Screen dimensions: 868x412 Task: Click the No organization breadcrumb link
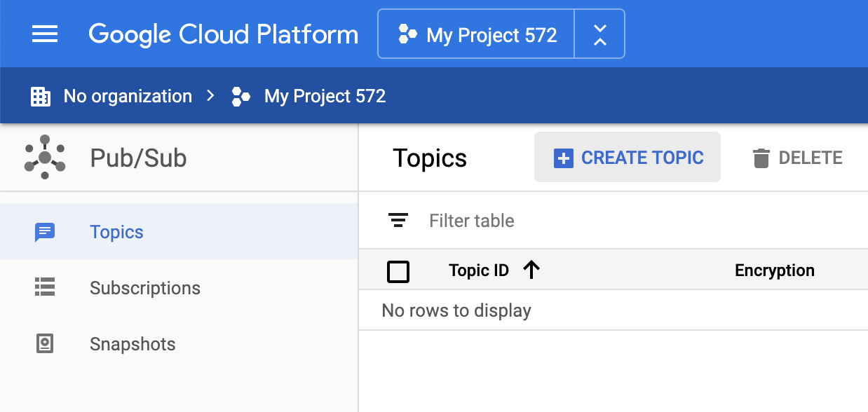click(x=128, y=97)
